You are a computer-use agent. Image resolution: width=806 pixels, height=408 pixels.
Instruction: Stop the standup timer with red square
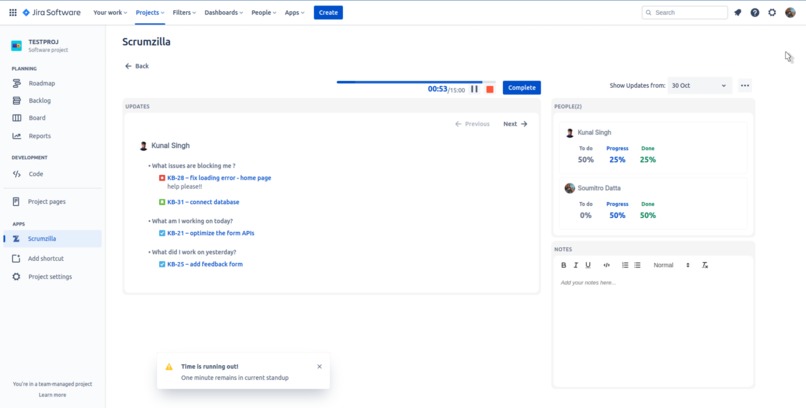490,89
